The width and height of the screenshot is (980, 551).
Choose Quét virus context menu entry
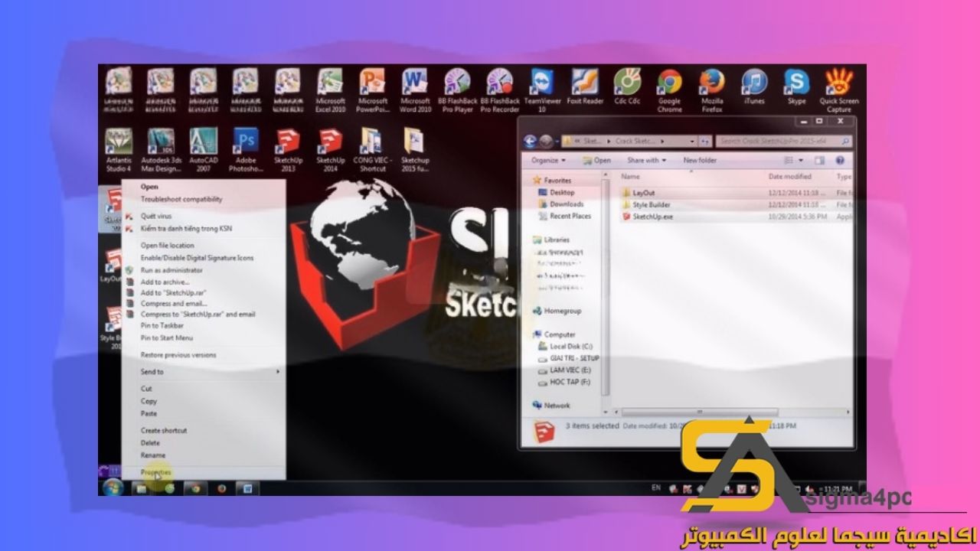[155, 216]
